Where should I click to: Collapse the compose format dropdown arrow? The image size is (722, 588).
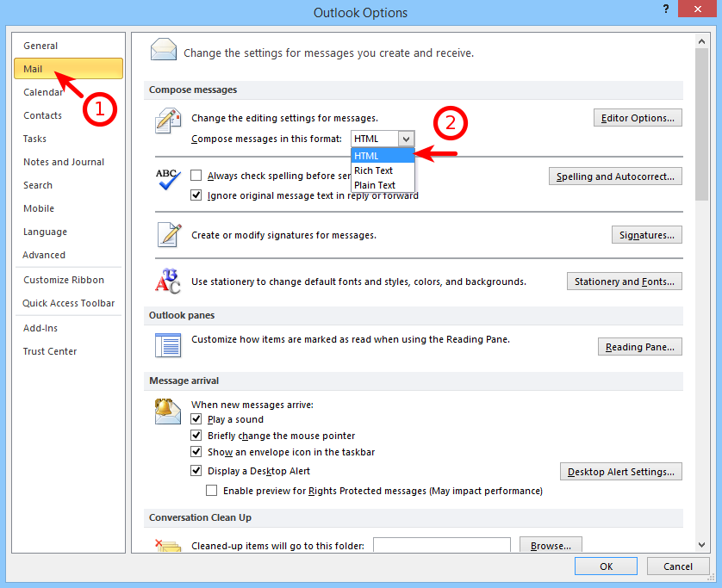tap(406, 139)
